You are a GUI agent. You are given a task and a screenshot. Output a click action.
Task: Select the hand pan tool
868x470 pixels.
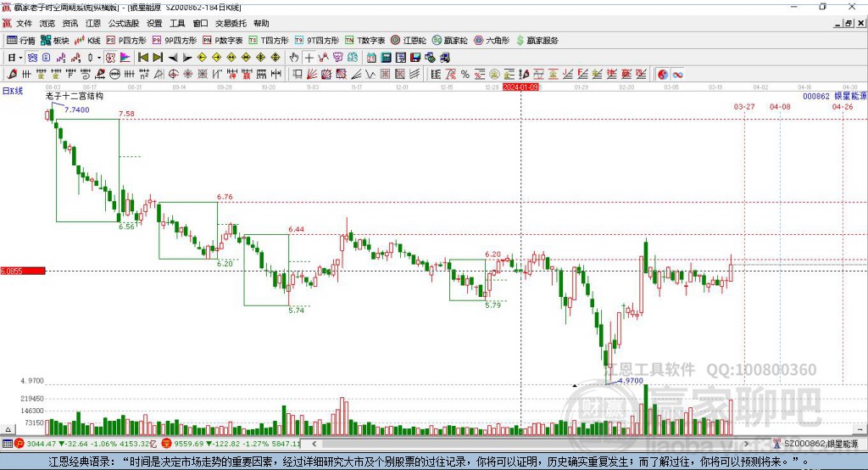(x=294, y=58)
